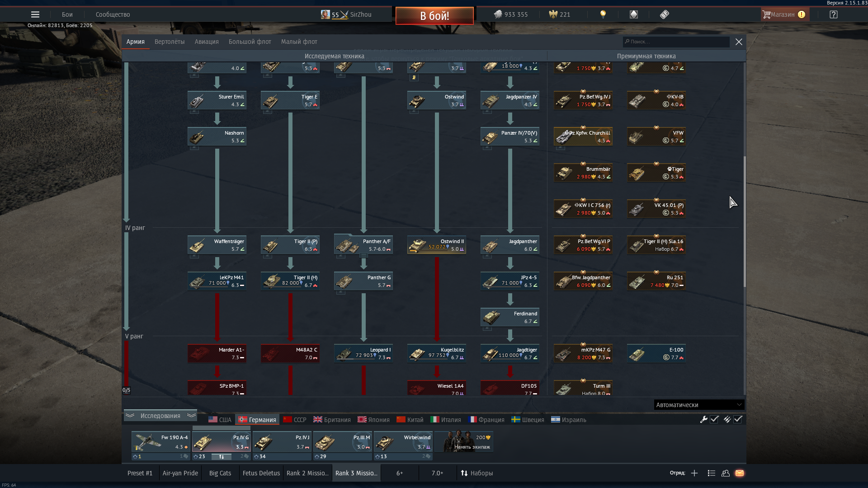Image resolution: width=868 pixels, height=488 pixels.
Task: Select the Ostwind anti-air card
Action: [x=437, y=100]
